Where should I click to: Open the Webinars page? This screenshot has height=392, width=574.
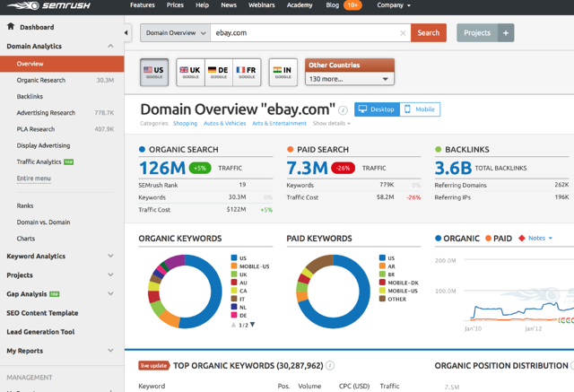point(261,5)
